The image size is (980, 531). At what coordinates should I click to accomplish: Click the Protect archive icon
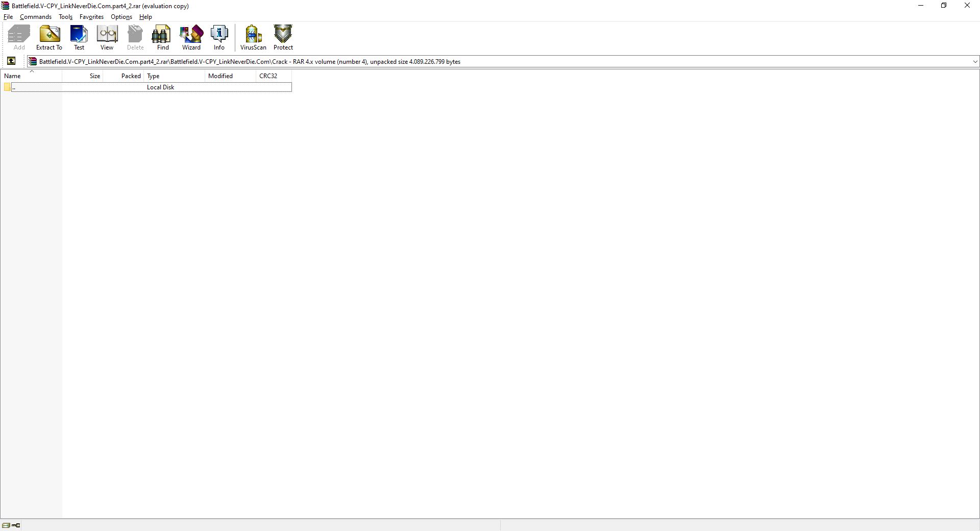pos(283,38)
